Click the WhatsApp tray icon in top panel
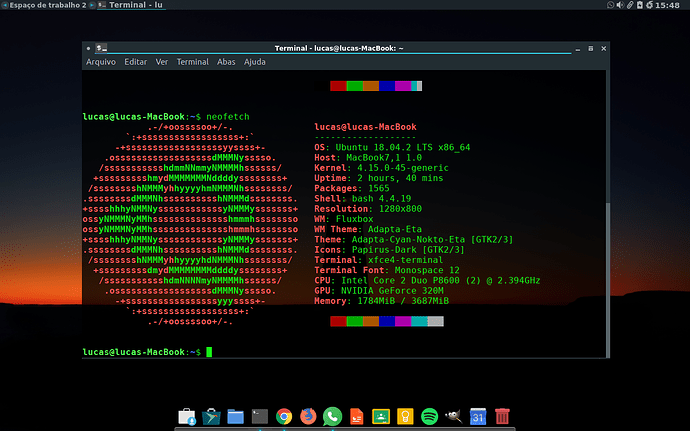The width and height of the screenshot is (690, 431). click(x=610, y=5)
